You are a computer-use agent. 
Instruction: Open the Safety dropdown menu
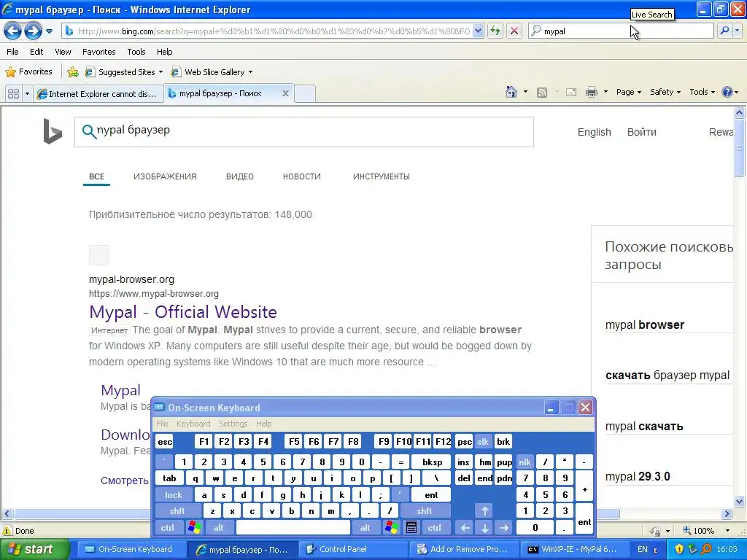click(665, 92)
